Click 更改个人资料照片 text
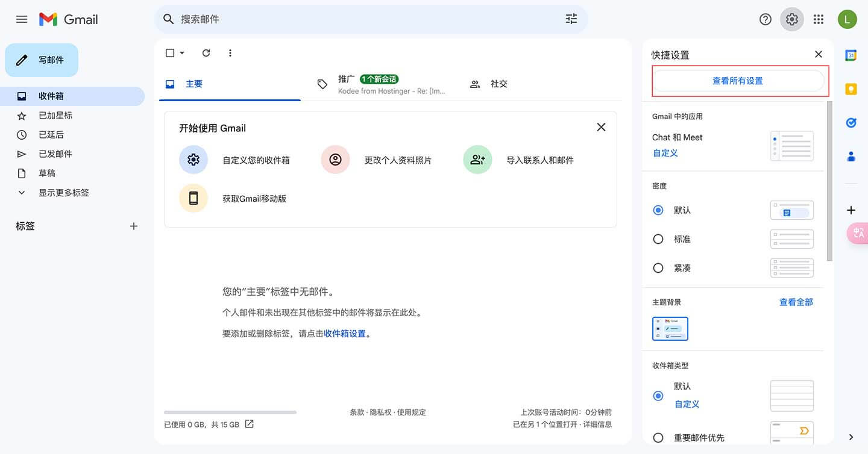This screenshot has height=454, width=868. coord(398,160)
